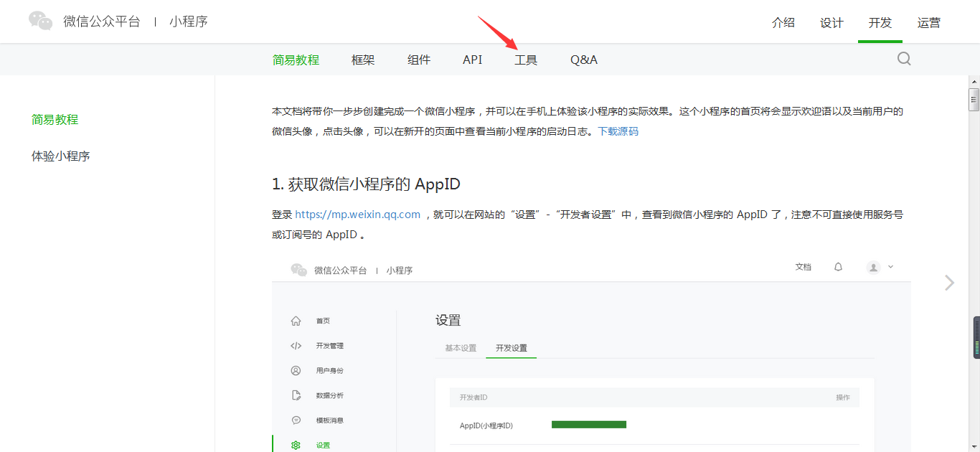
Task: Click the 操作 column header
Action: 843,397
